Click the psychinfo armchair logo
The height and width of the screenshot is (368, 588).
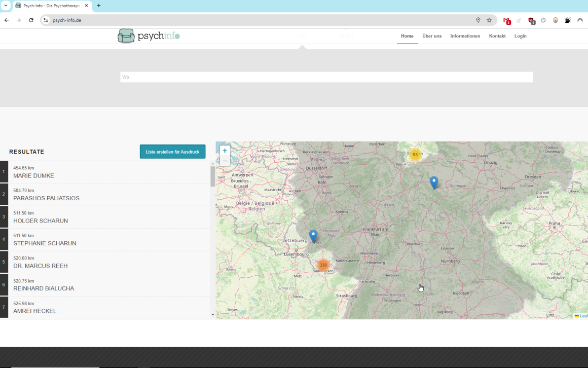(126, 36)
